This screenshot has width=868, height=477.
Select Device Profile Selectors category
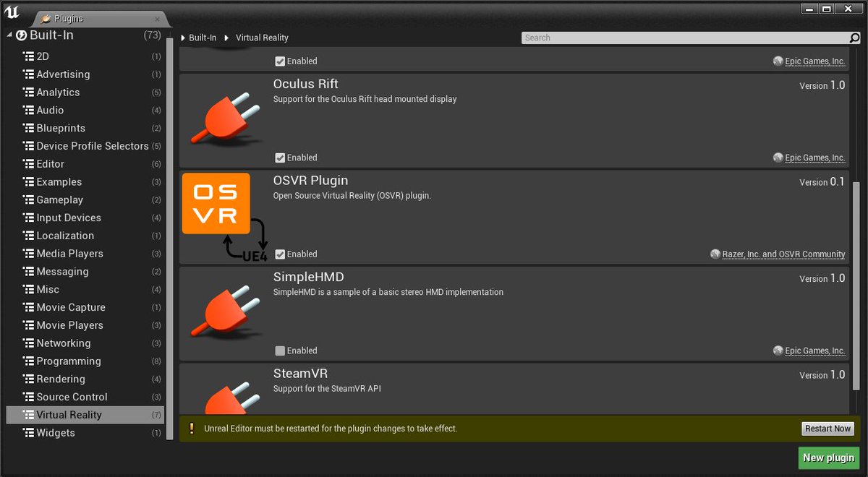point(85,146)
